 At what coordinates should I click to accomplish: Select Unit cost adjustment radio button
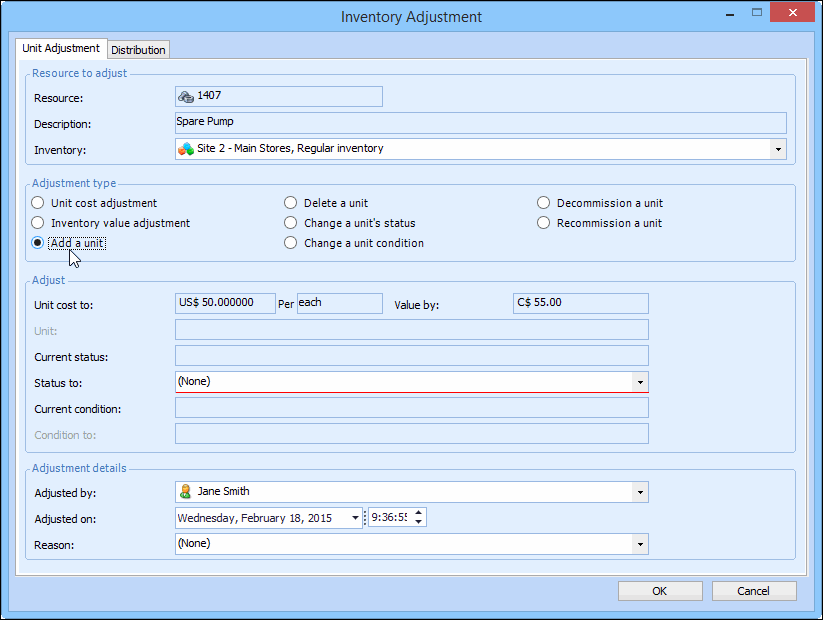tap(38, 203)
